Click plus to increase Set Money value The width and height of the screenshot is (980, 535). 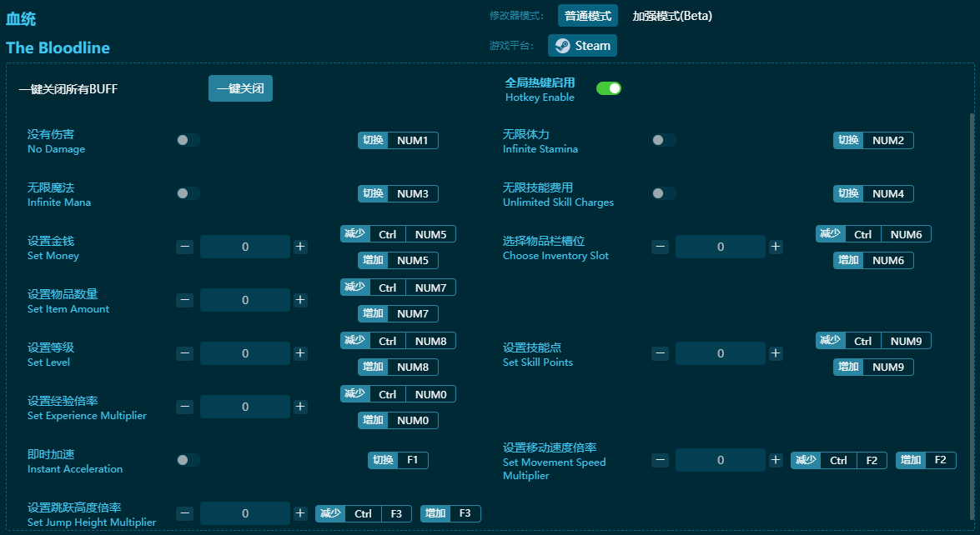[299, 247]
